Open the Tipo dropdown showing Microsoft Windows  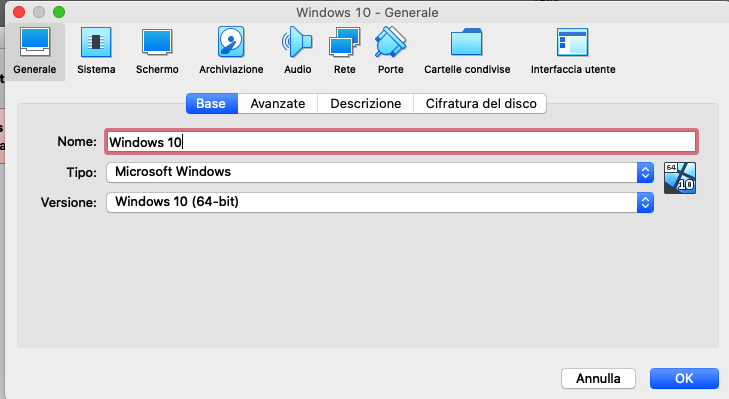pos(380,172)
